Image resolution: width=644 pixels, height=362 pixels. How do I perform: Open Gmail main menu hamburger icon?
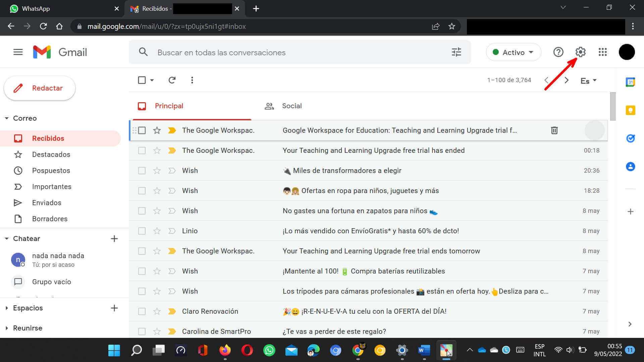tap(18, 52)
